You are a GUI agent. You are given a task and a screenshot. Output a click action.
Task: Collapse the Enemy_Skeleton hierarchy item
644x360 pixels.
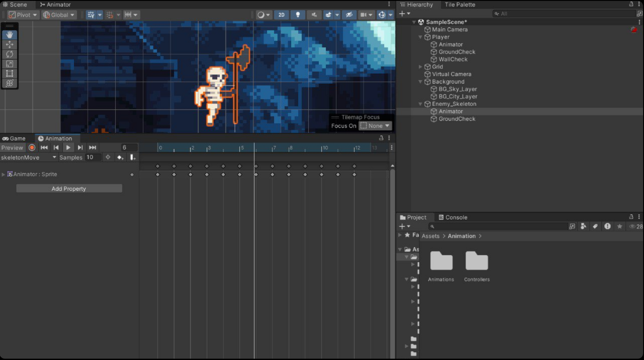(x=420, y=104)
